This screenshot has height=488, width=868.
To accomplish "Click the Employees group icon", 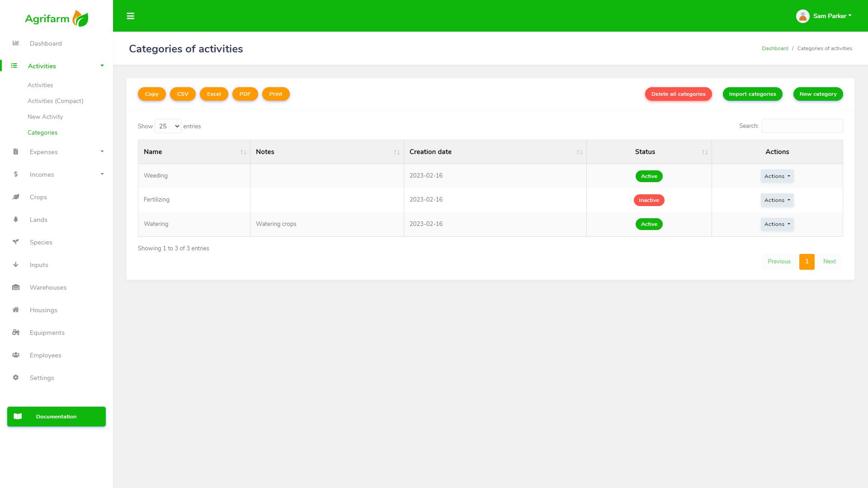I will click(x=16, y=355).
